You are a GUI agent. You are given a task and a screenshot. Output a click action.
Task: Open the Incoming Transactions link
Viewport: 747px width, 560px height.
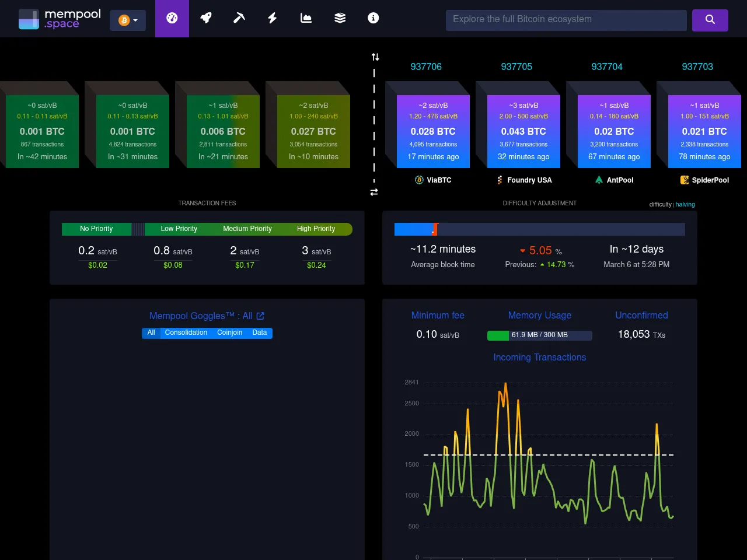(539, 357)
